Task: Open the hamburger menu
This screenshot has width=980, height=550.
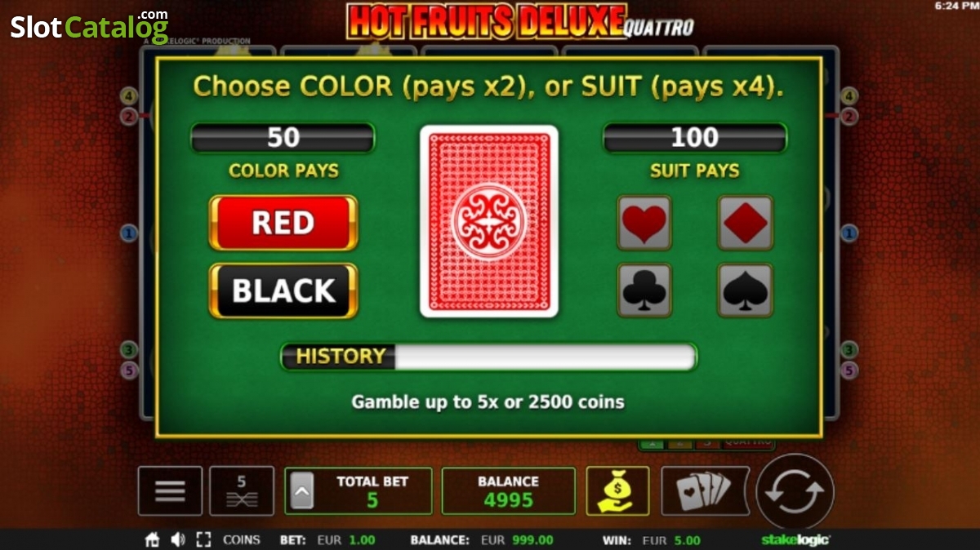Action: click(170, 491)
